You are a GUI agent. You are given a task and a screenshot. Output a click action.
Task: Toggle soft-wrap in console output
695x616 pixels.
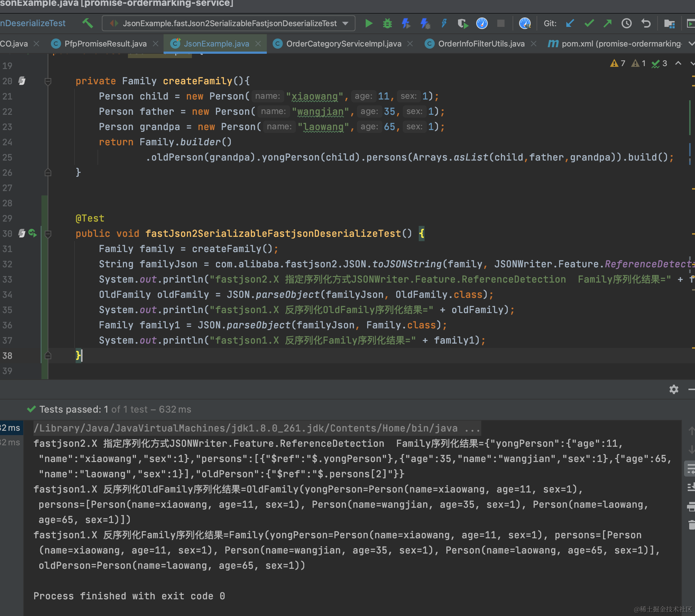(691, 469)
